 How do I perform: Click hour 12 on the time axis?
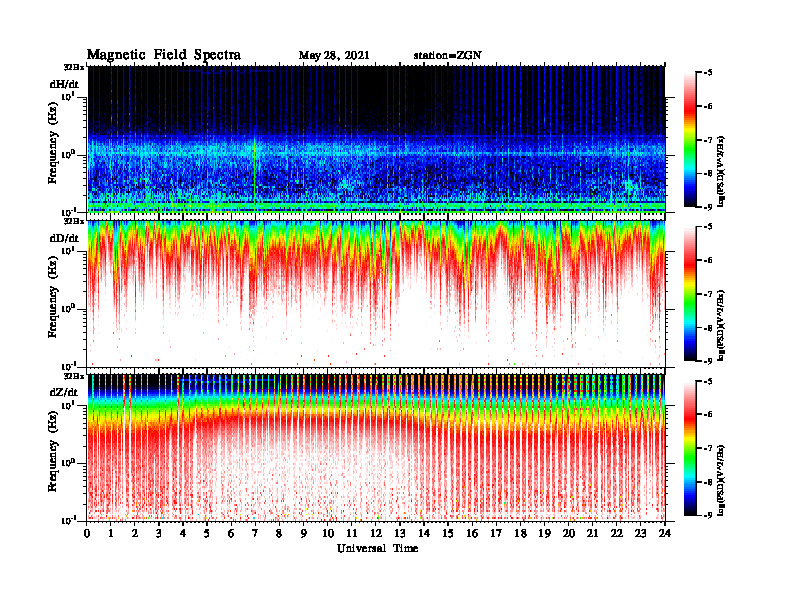[x=376, y=534]
